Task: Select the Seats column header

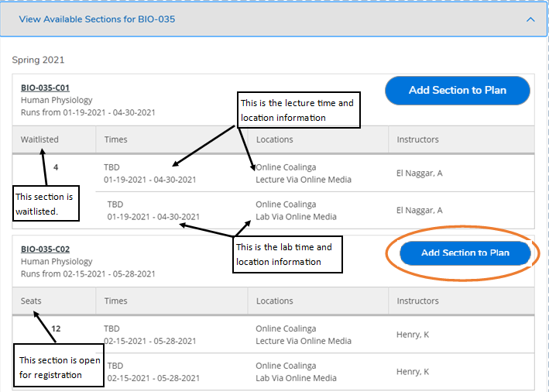Action: (31, 301)
